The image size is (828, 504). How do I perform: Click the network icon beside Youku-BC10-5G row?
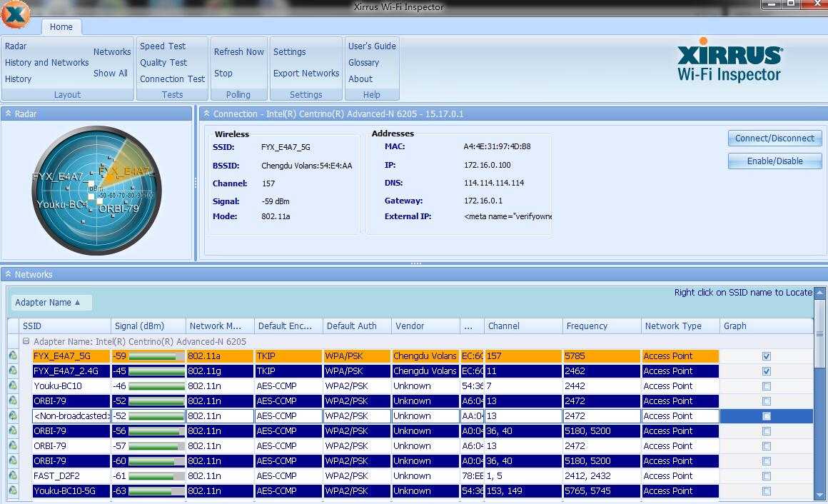pyautogui.click(x=13, y=490)
